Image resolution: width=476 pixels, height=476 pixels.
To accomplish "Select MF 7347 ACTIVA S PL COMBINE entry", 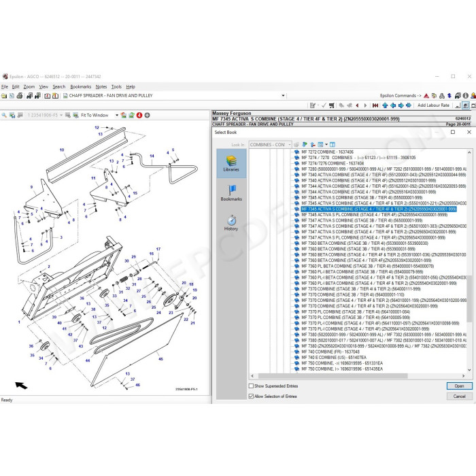I will 373,238.
